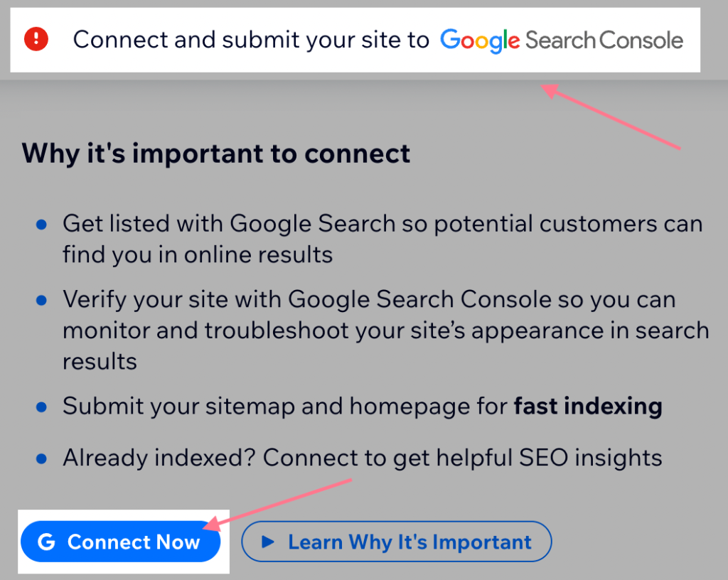728x580 pixels.
Task: Click the bold 'fast indexing' text
Action: [x=588, y=407]
